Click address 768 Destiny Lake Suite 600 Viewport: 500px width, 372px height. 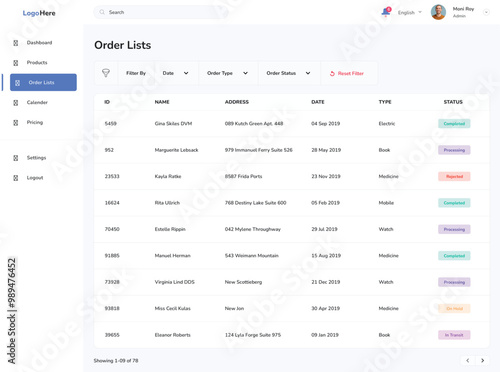(x=255, y=203)
